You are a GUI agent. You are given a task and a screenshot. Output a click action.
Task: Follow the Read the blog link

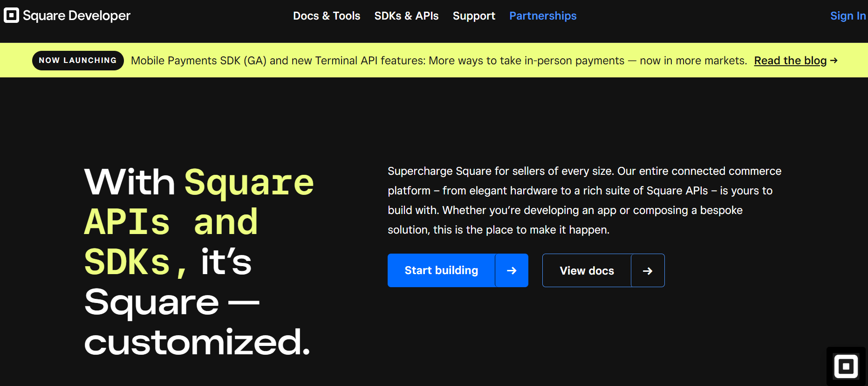click(790, 61)
